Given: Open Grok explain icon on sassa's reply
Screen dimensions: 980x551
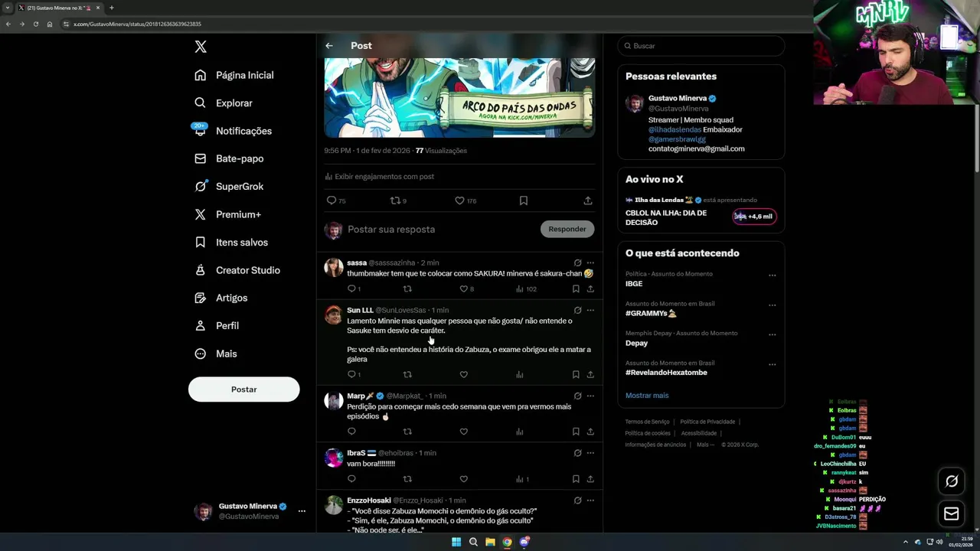Looking at the screenshot, I should [577, 262].
